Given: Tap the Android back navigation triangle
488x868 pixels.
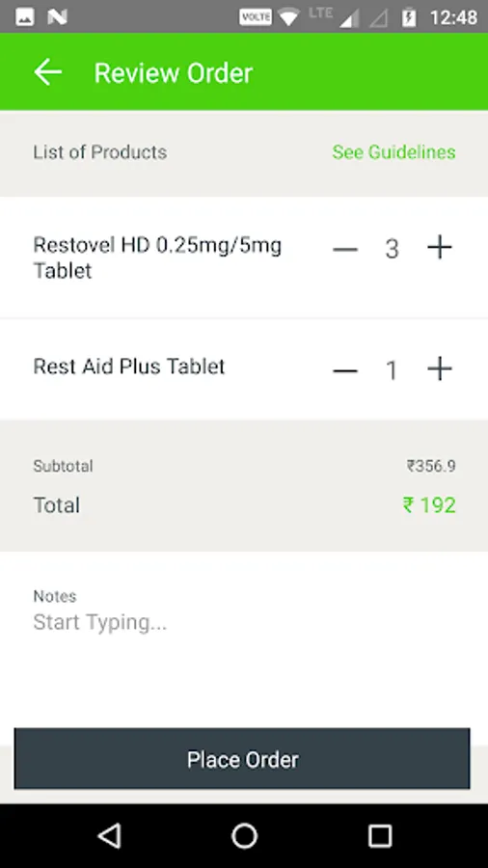Looking at the screenshot, I should click(110, 836).
